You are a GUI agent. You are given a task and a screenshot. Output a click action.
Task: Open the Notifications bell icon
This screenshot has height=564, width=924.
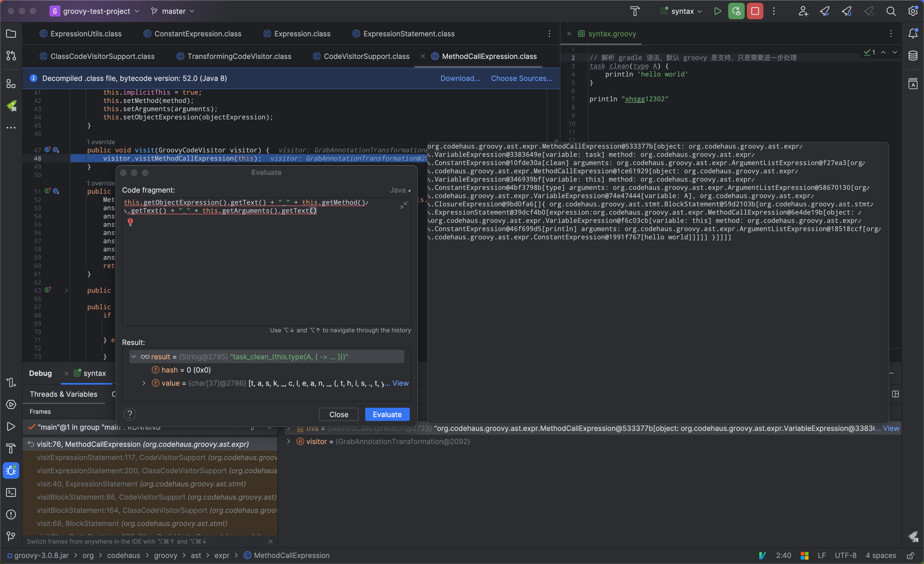[x=913, y=34]
